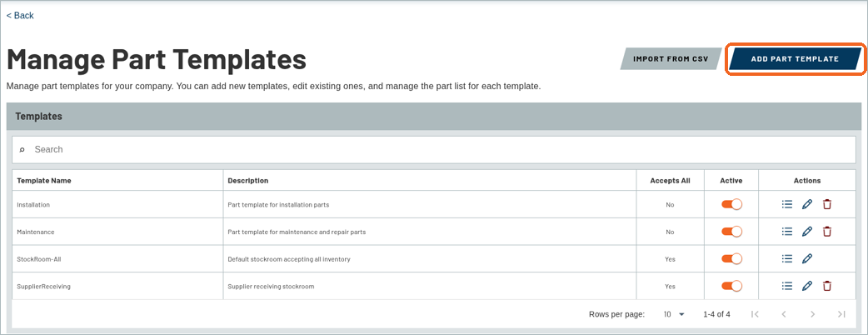
Task: Edit the Maintenance template pencil icon
Action: pyautogui.click(x=807, y=232)
